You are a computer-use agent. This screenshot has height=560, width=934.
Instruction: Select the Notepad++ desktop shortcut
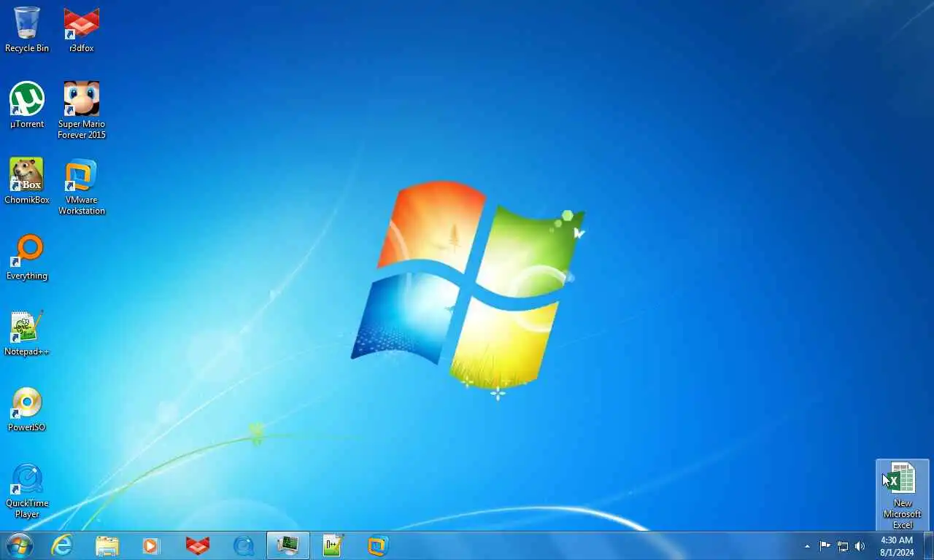(27, 333)
